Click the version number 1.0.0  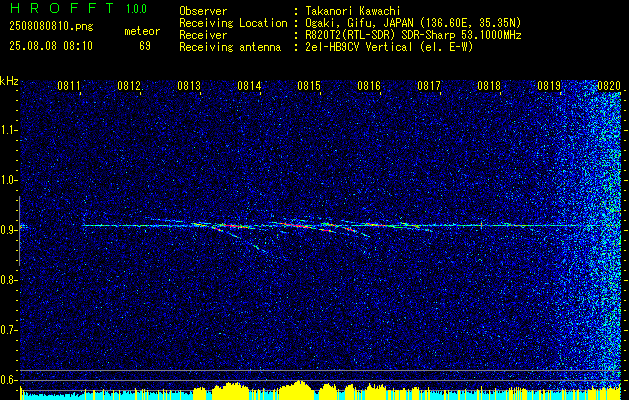136,8
